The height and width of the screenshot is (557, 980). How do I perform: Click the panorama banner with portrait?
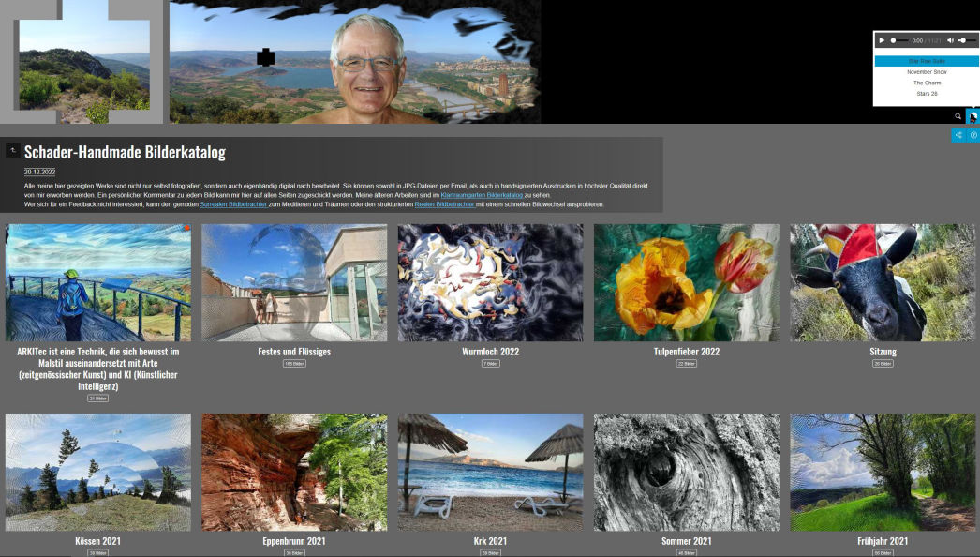(354, 62)
